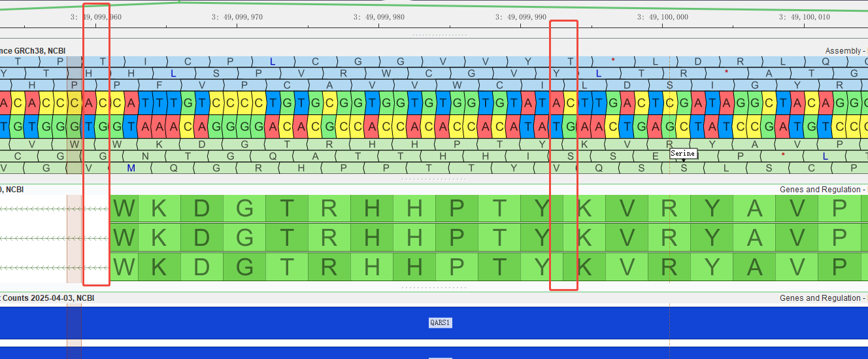Select A in the top large protein row
Screen dimensions: 868x359
[x=755, y=209]
